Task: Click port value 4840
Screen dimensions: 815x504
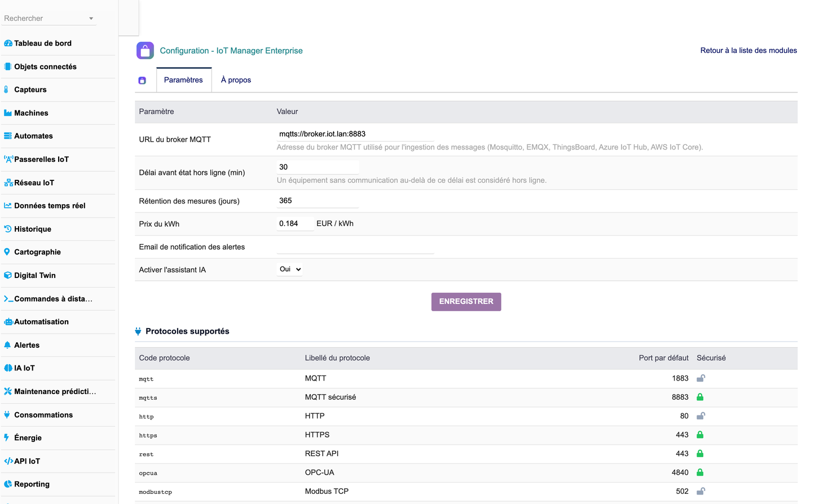Action: coord(680,472)
